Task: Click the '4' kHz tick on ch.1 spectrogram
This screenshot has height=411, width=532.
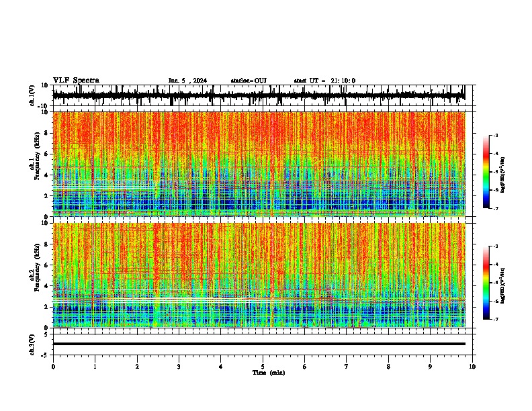Action: point(47,175)
